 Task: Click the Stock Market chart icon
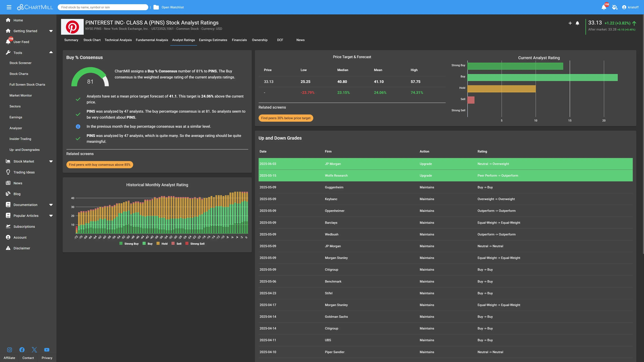[8, 161]
